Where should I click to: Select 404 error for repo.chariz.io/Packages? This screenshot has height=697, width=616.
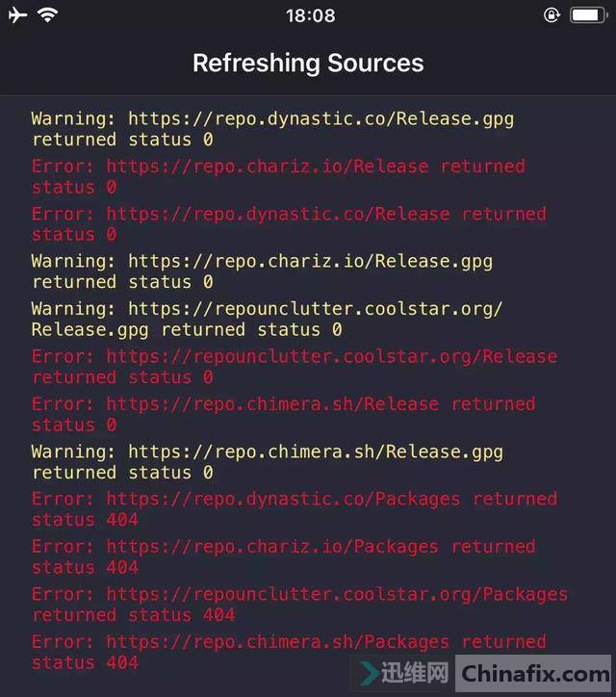click(283, 557)
